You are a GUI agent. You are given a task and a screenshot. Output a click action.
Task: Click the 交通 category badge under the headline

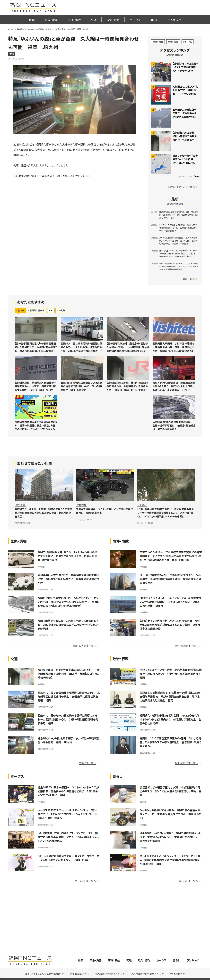coord(12,54)
